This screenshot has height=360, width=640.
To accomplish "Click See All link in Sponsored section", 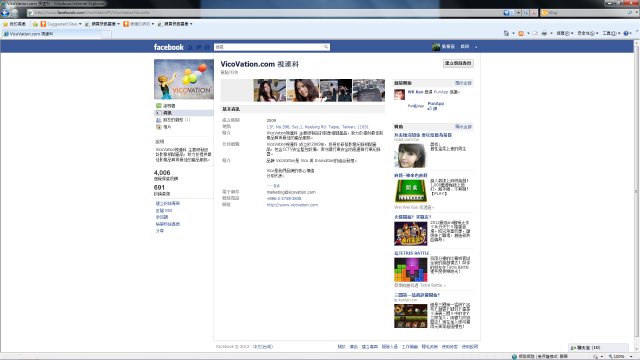I will coord(463,127).
